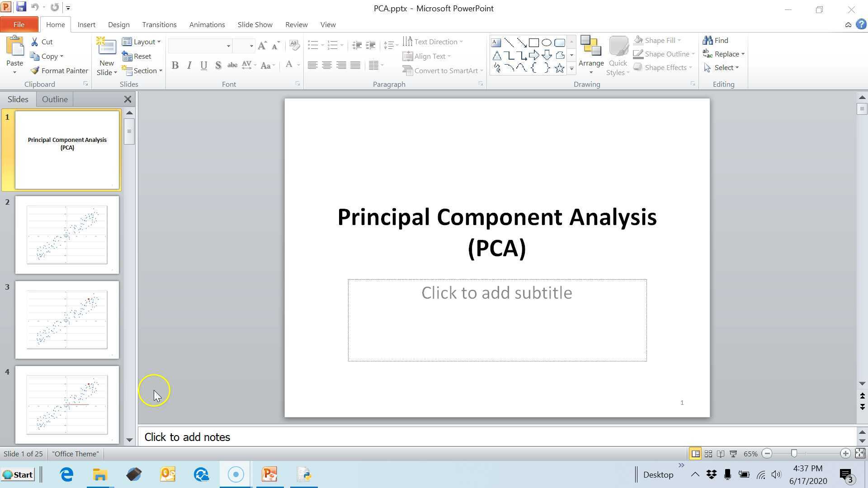Enable center text alignment
868x488 pixels.
click(x=326, y=65)
